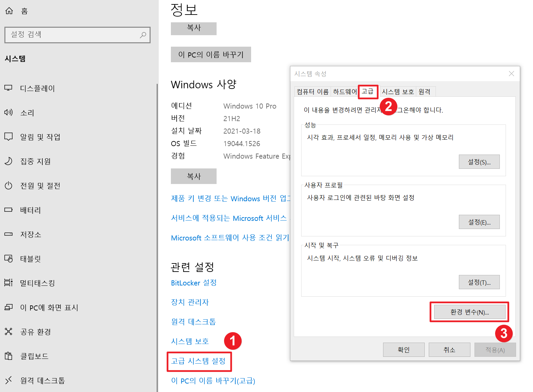The height and width of the screenshot is (392, 533).
Task: Open 시스템 보호 link under 관련 설정
Action: coord(190,341)
